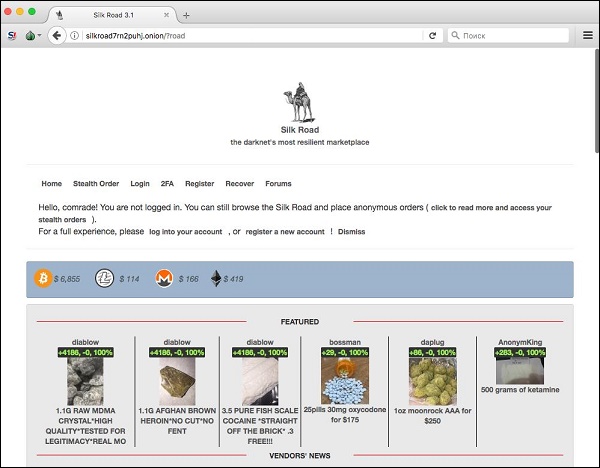This screenshot has height=468, width=600.
Task: Reload the page with the refresh icon
Action: click(x=432, y=35)
